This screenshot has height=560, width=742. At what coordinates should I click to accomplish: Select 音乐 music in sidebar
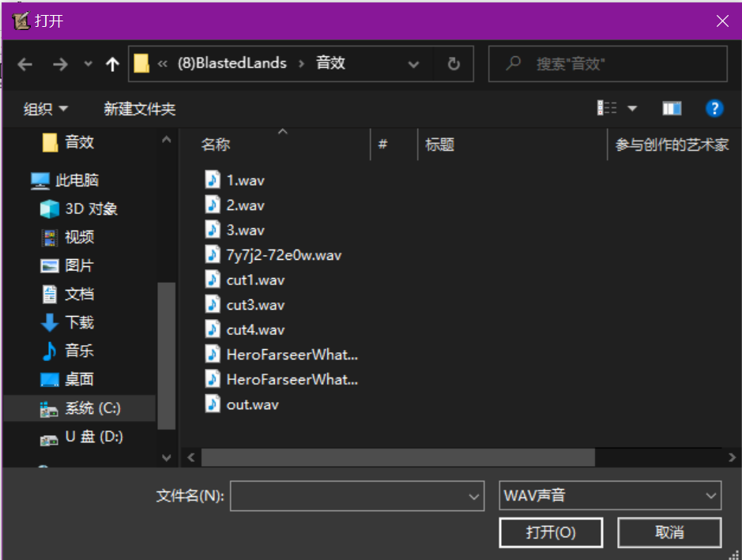tap(79, 351)
